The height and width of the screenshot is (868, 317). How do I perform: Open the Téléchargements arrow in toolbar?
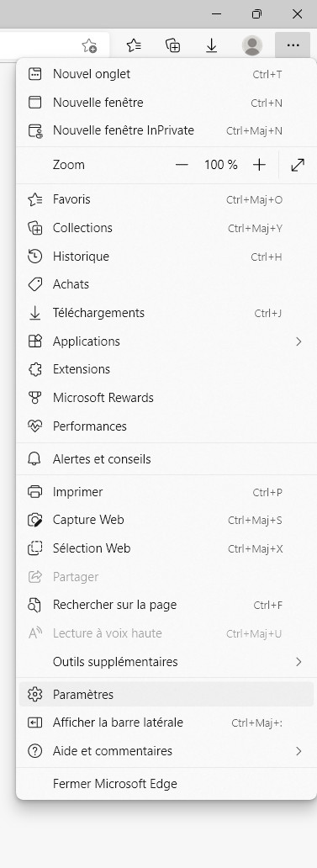(211, 45)
